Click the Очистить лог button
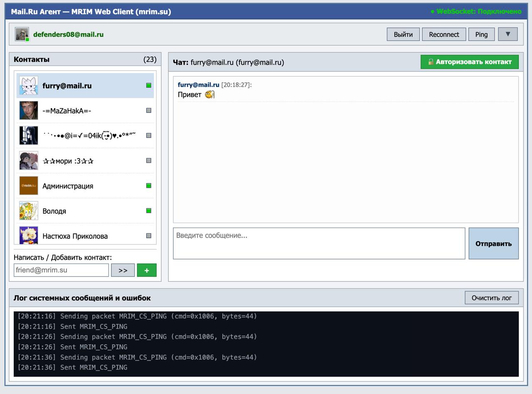Image resolution: width=532 pixels, height=394 pixels. (x=492, y=298)
